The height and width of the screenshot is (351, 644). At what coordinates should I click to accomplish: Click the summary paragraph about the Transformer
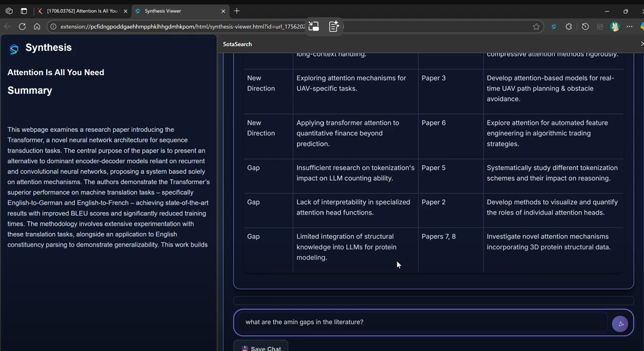pos(108,187)
